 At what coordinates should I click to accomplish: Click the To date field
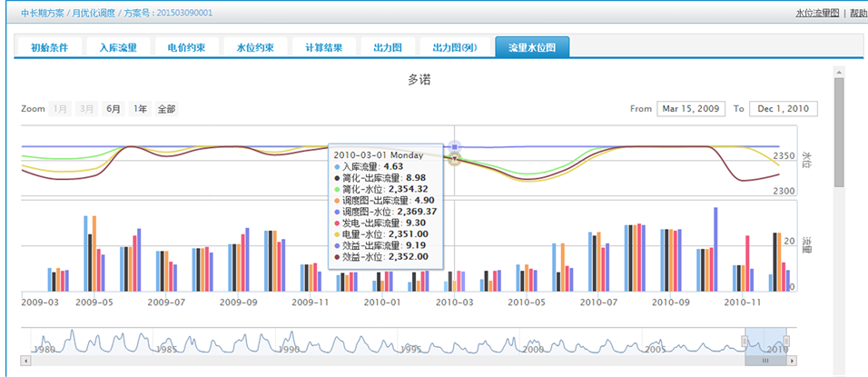[784, 109]
